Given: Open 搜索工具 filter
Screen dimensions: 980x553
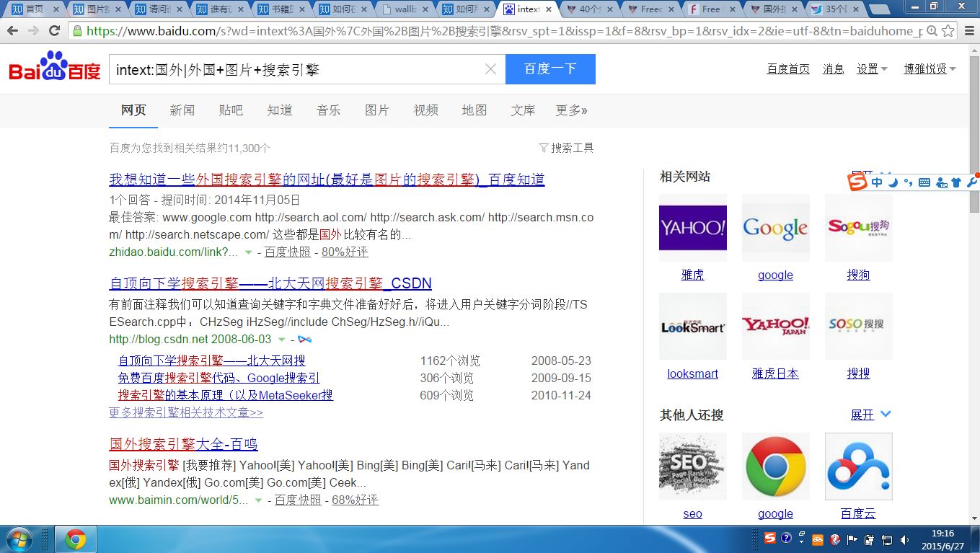Looking at the screenshot, I should pyautogui.click(x=567, y=148).
